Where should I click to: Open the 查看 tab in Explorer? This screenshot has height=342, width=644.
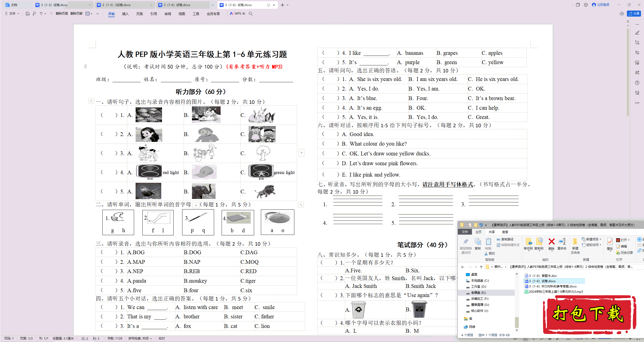505,232
